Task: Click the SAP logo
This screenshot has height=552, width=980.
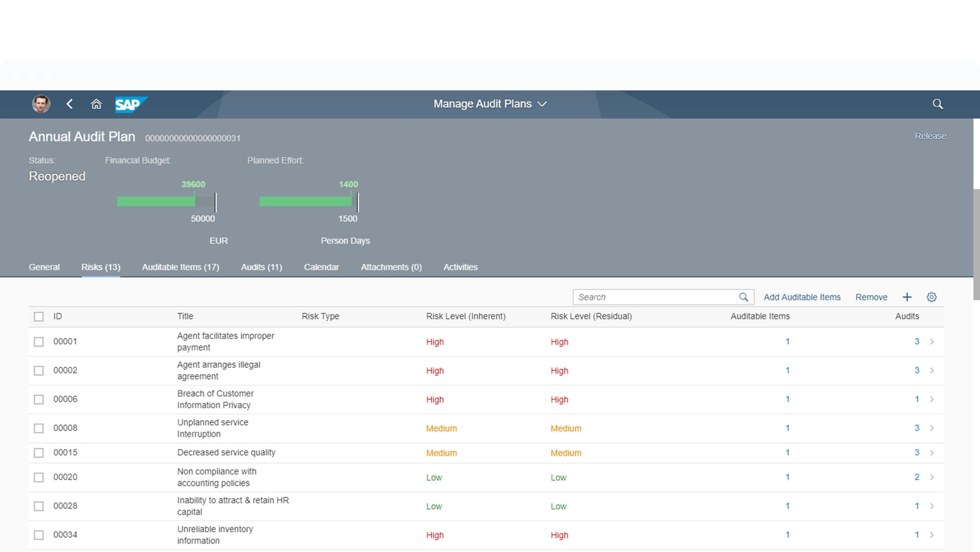Action: (x=130, y=104)
